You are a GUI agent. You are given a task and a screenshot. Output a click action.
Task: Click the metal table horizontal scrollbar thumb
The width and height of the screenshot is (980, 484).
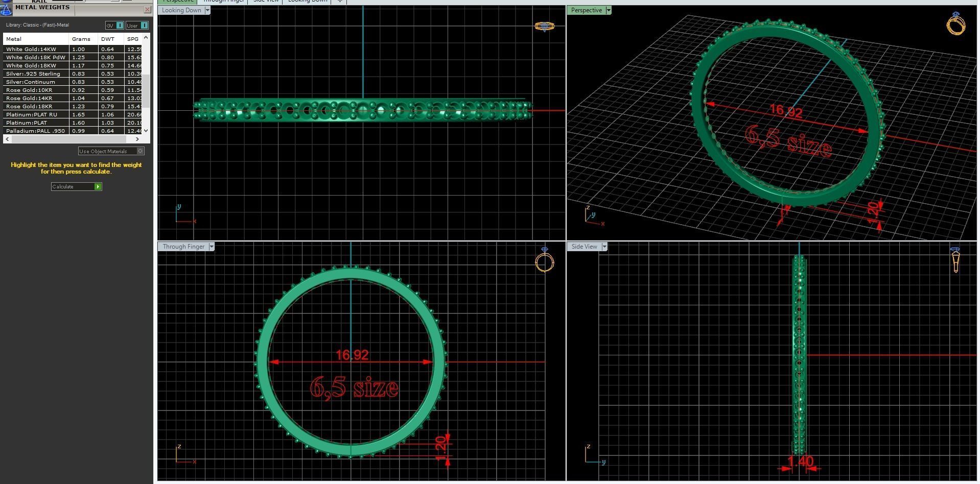coord(68,139)
